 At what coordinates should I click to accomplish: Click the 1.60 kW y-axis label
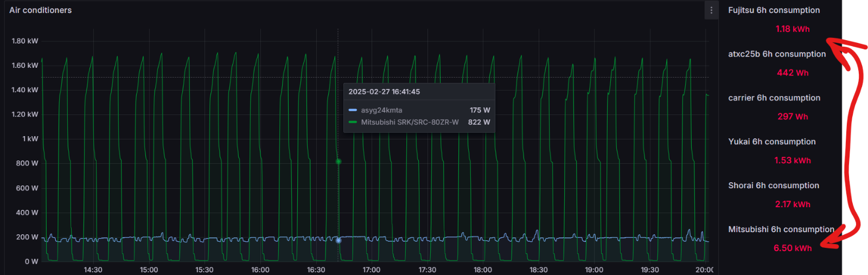click(25, 65)
